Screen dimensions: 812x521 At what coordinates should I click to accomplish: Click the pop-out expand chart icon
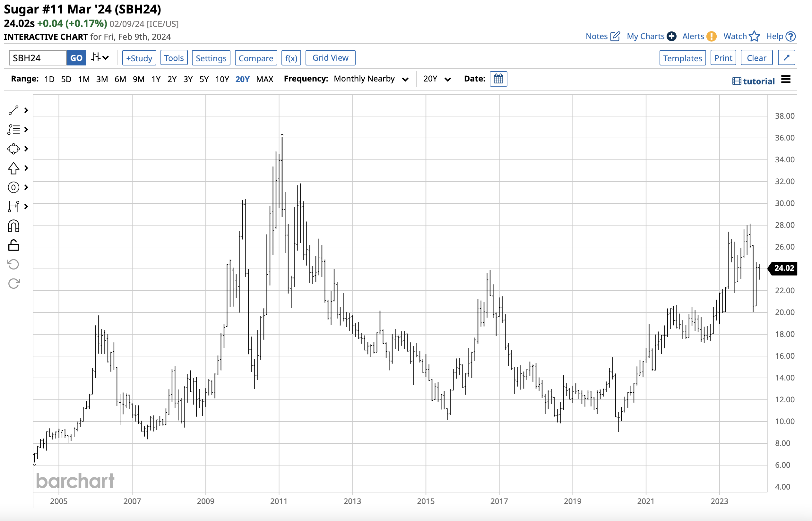pyautogui.click(x=786, y=57)
